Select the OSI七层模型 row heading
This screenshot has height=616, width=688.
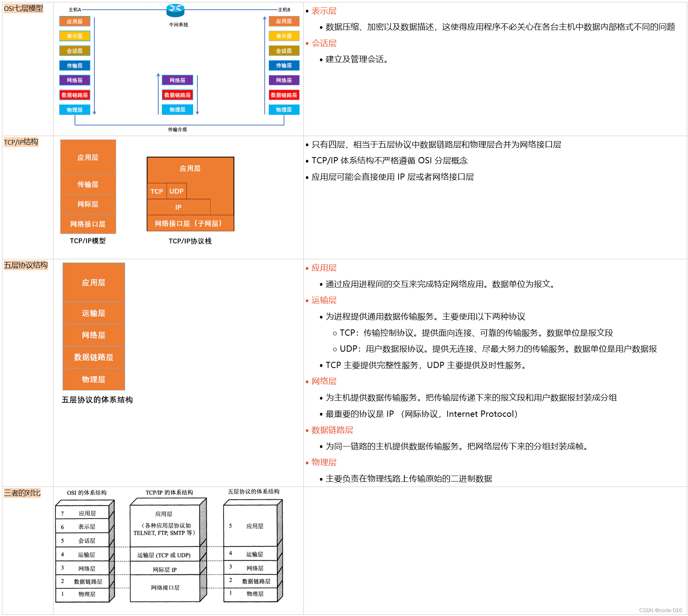click(x=23, y=8)
